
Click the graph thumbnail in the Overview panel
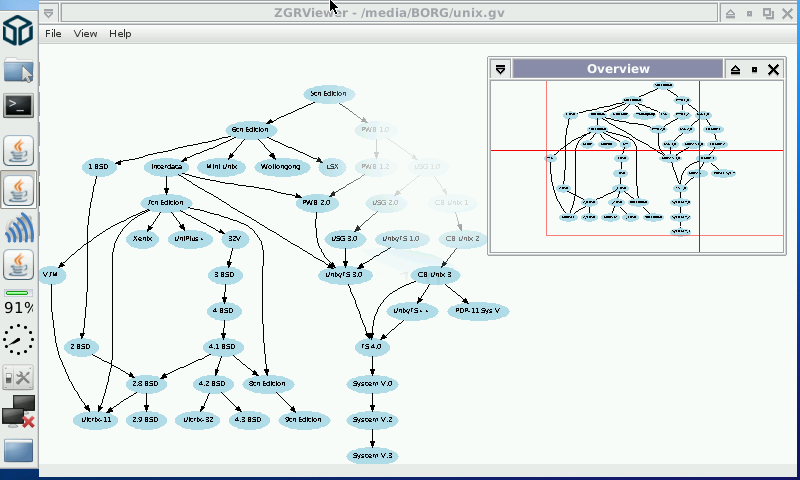(x=637, y=166)
